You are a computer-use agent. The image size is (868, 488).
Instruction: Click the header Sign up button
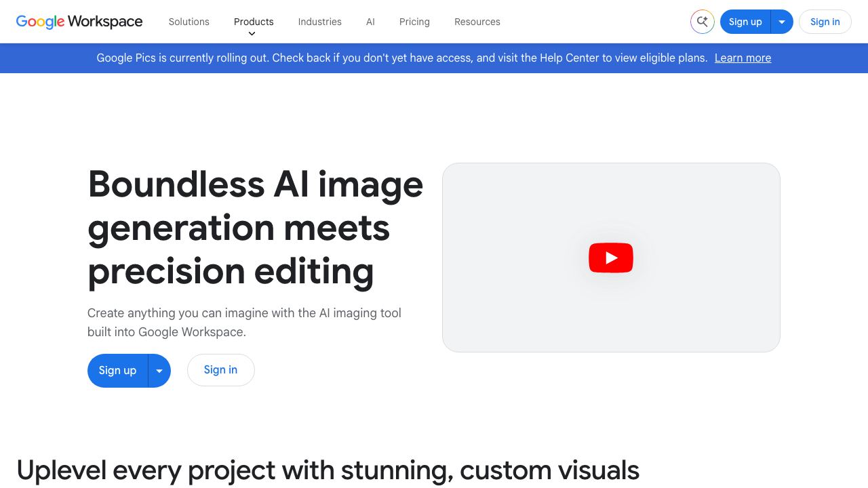tap(745, 22)
